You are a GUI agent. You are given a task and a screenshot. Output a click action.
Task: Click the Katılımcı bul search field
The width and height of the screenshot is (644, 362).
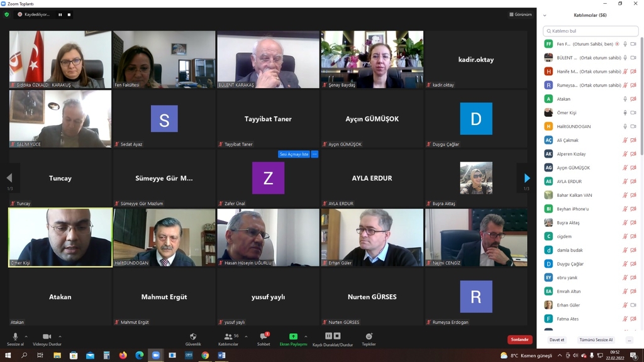tap(590, 31)
